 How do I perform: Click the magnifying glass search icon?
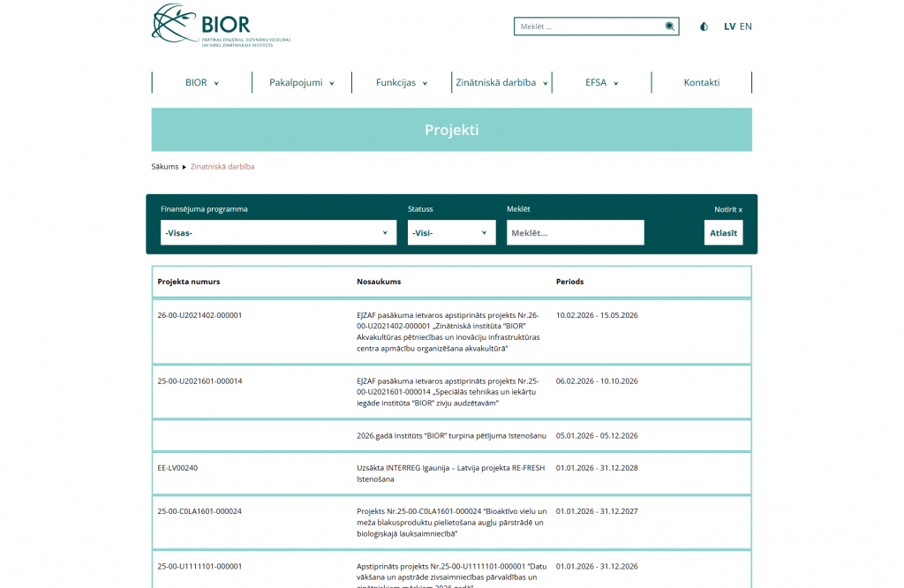click(670, 26)
